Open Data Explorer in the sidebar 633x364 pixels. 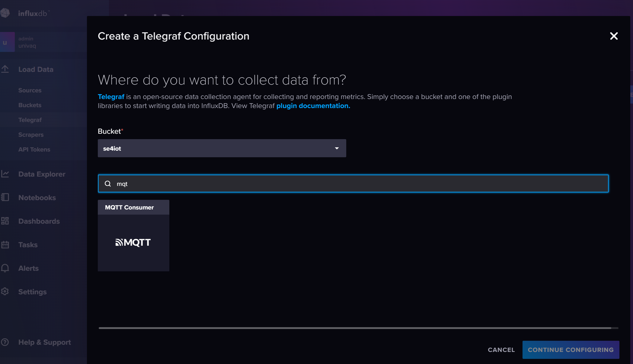42,174
